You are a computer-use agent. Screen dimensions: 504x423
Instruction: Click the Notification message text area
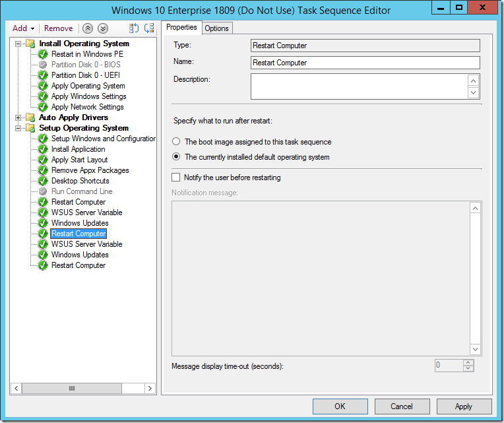pos(321,278)
